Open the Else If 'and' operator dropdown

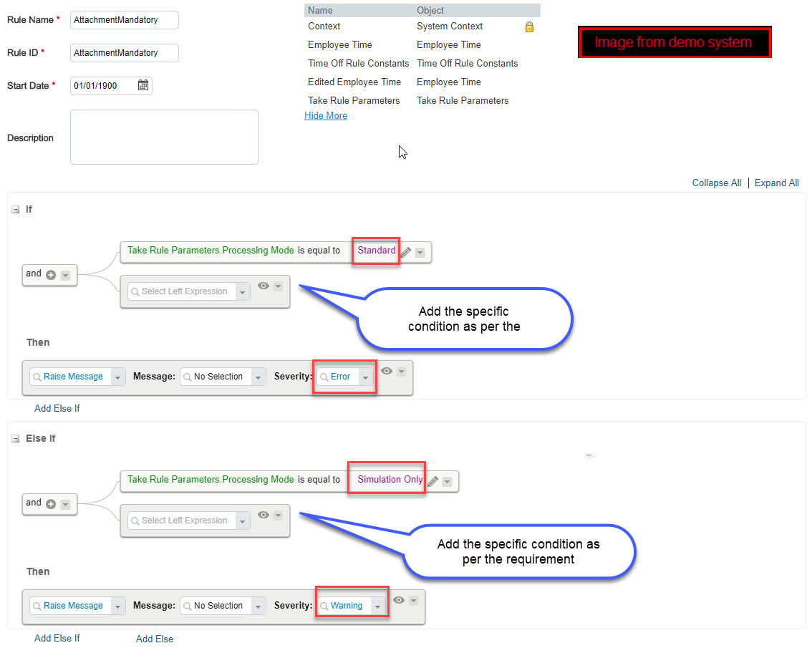point(65,504)
